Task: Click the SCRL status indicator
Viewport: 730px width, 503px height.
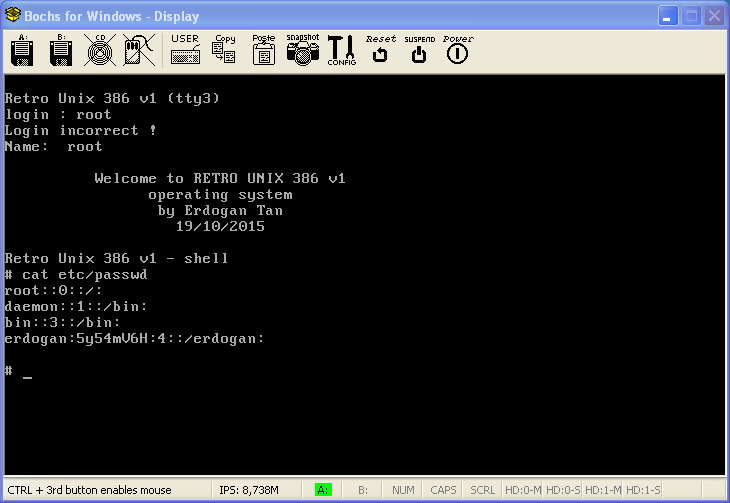Action: pyautogui.click(x=482, y=490)
